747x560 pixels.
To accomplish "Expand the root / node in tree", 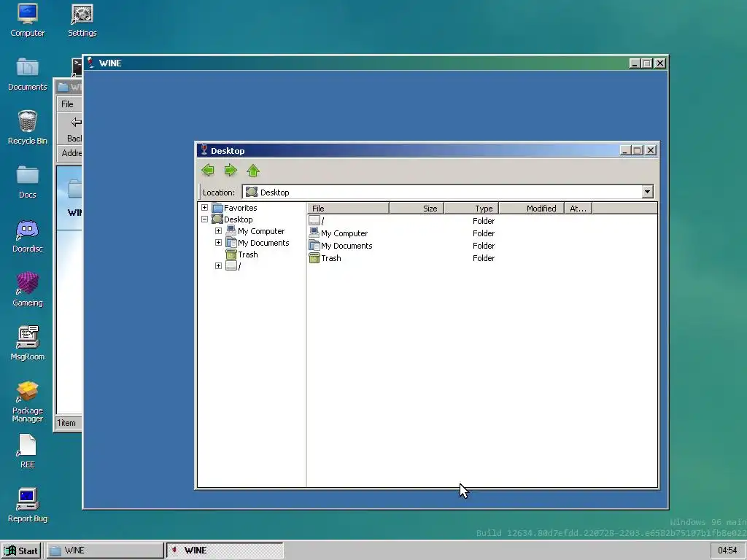I will [x=218, y=265].
